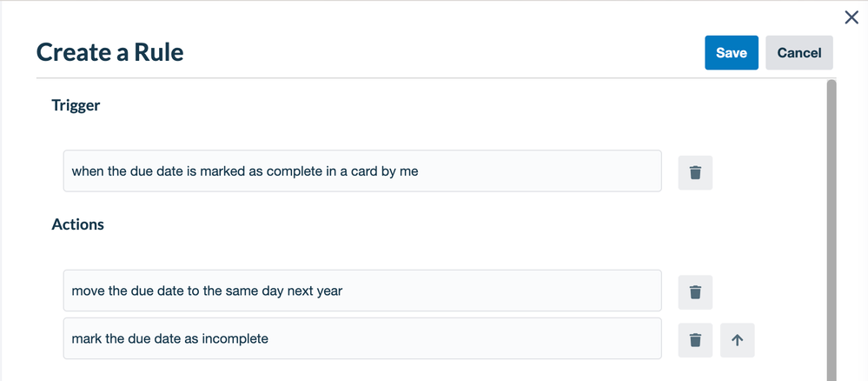Delete the "mark the due date as incomplete" action
The image size is (868, 381).
tap(695, 340)
